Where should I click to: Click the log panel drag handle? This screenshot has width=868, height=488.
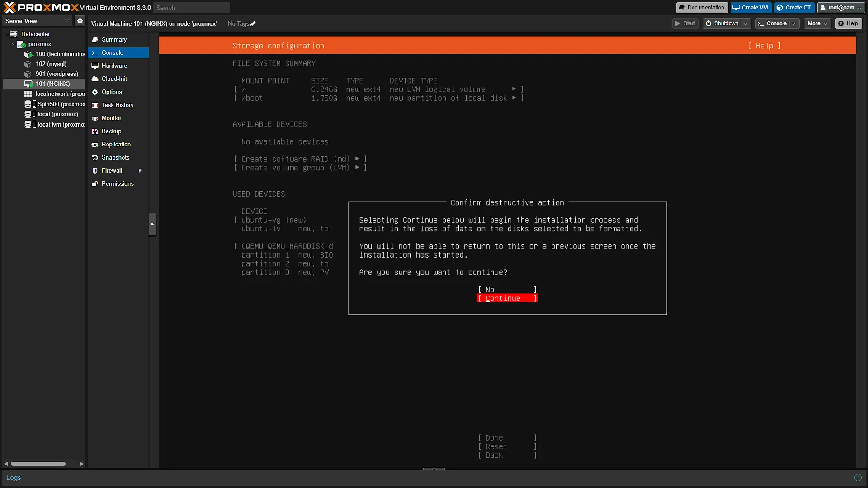coord(434,469)
